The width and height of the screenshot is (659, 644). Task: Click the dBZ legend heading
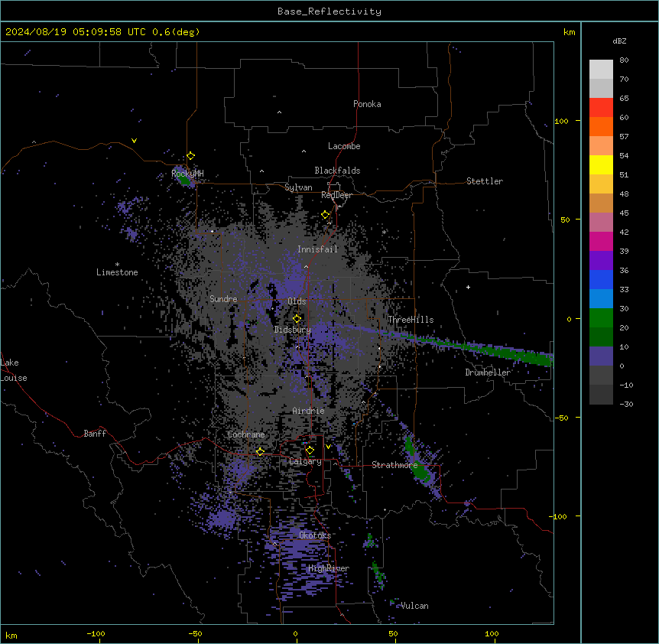pos(619,41)
